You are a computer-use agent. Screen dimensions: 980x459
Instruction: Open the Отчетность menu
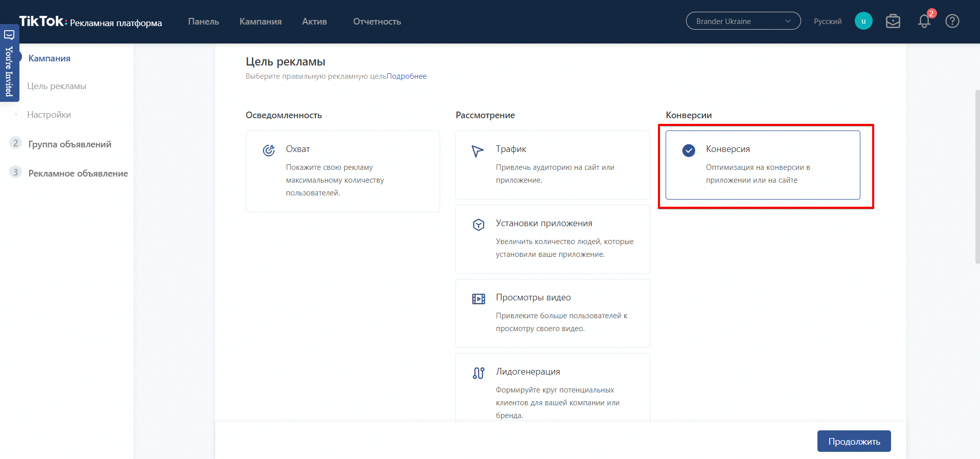[377, 21]
